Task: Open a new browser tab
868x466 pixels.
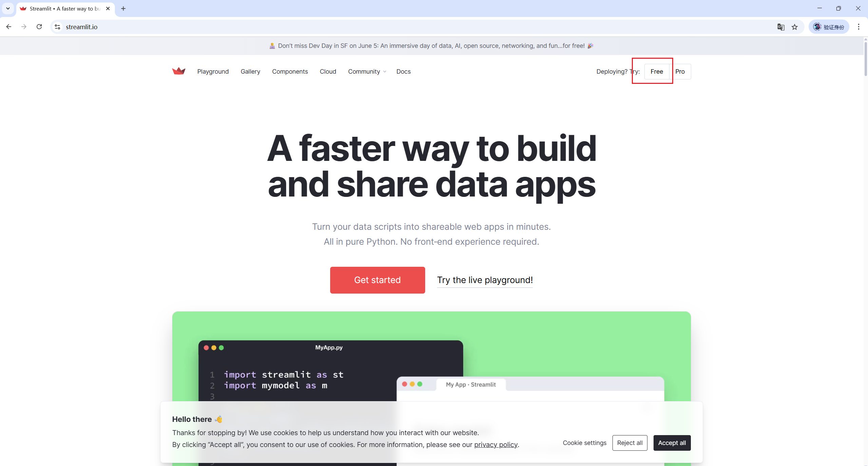Action: click(124, 8)
